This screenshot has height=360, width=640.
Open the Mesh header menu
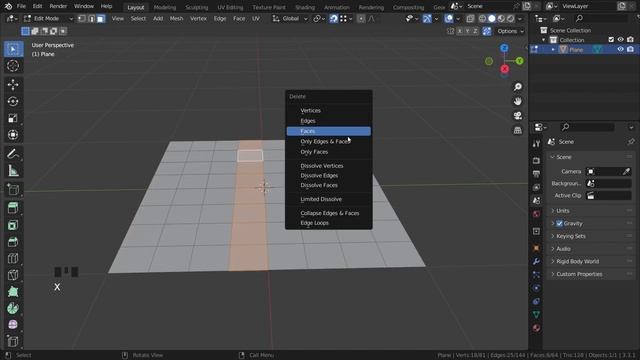pos(176,19)
